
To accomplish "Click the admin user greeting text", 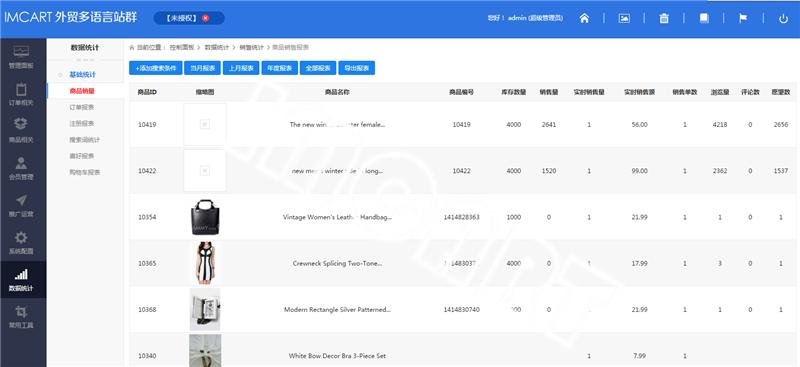I will pyautogui.click(x=525, y=18).
